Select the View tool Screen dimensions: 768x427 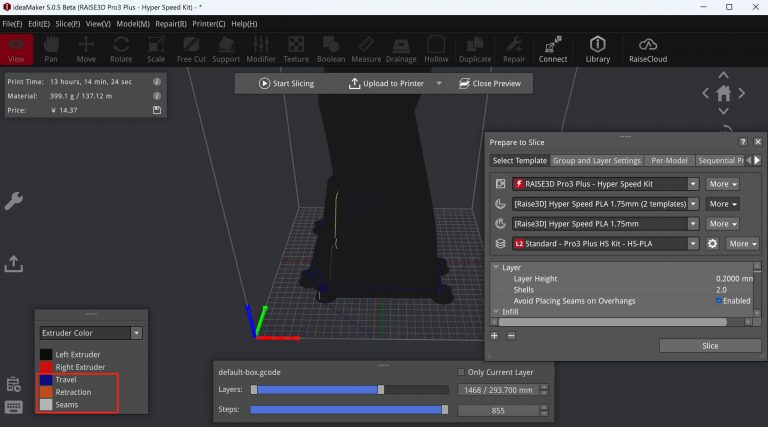point(16,49)
